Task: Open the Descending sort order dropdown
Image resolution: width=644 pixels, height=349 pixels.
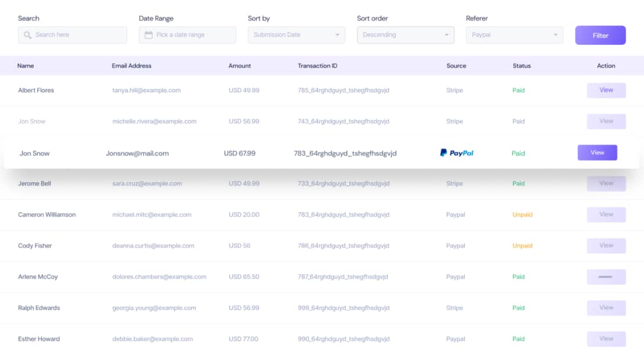Action: pyautogui.click(x=405, y=35)
